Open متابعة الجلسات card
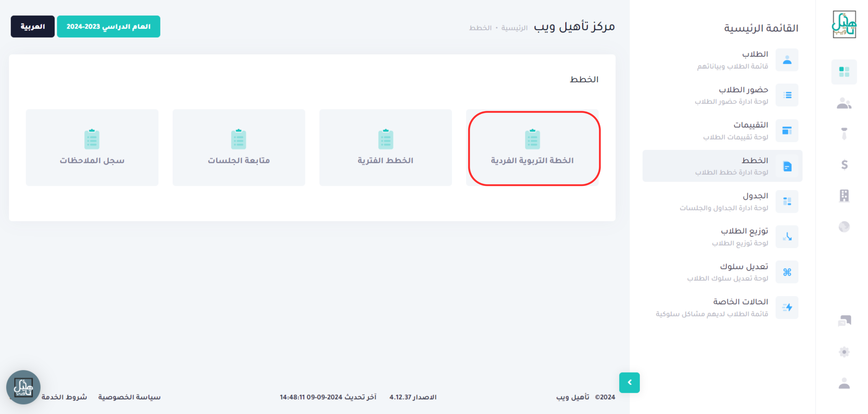Viewport: 868px width, 414px height. pyautogui.click(x=239, y=148)
